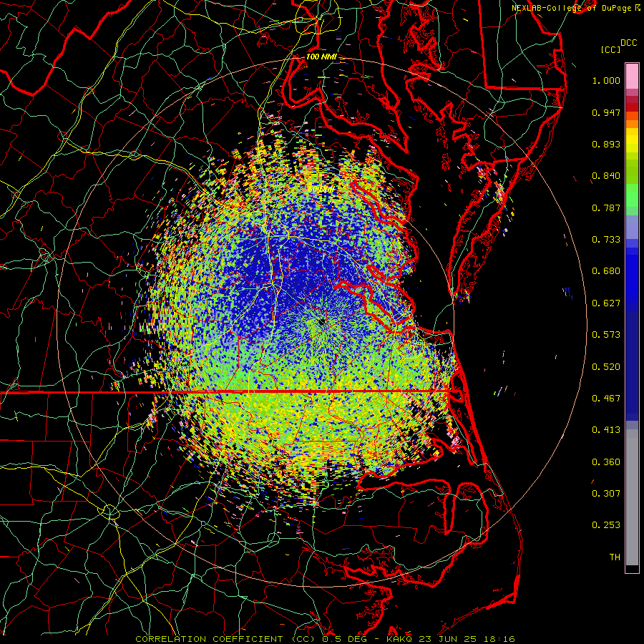Click the KAKQ 23 JUN 25 18:16 timestamp
Image resolution: width=644 pixels, height=644 pixels.
(451, 639)
